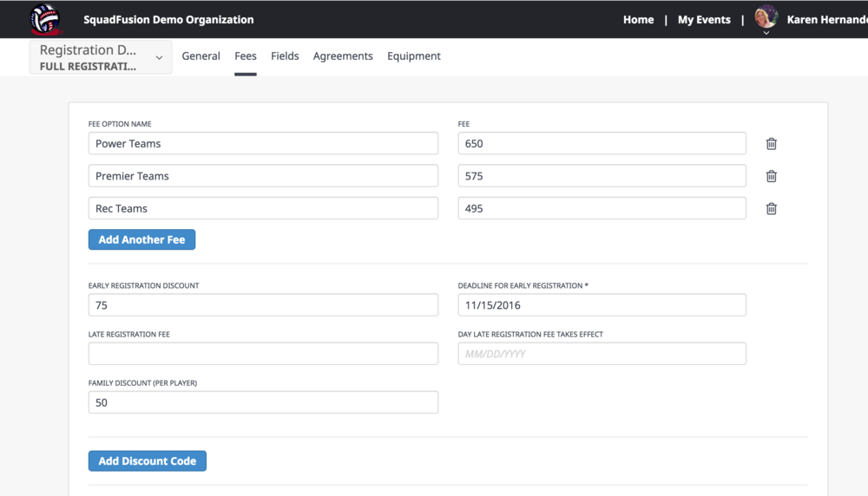Screen dimensions: 868x496
Task: Open the Fields tab
Action: [x=285, y=56]
